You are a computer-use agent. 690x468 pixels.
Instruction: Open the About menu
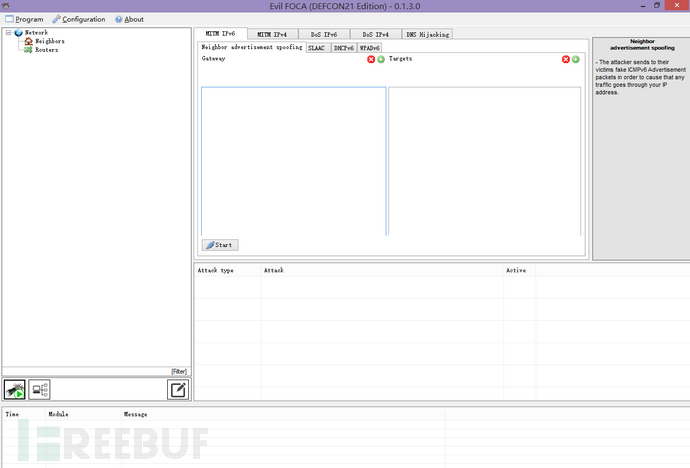tap(129, 19)
